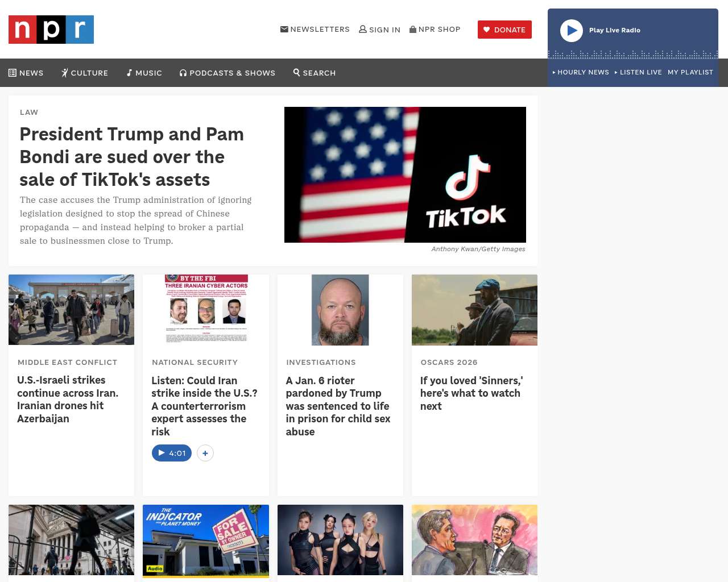Click the Podcasts headphones icon
The height and width of the screenshot is (582, 728).
183,73
